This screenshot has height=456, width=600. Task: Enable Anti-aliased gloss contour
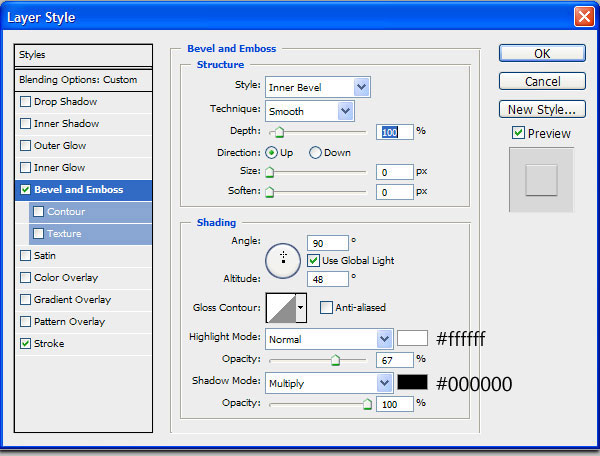326,308
